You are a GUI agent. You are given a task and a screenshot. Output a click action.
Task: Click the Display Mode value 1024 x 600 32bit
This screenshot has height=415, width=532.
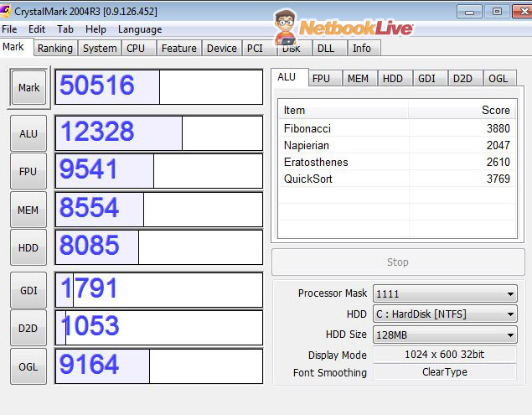click(445, 355)
